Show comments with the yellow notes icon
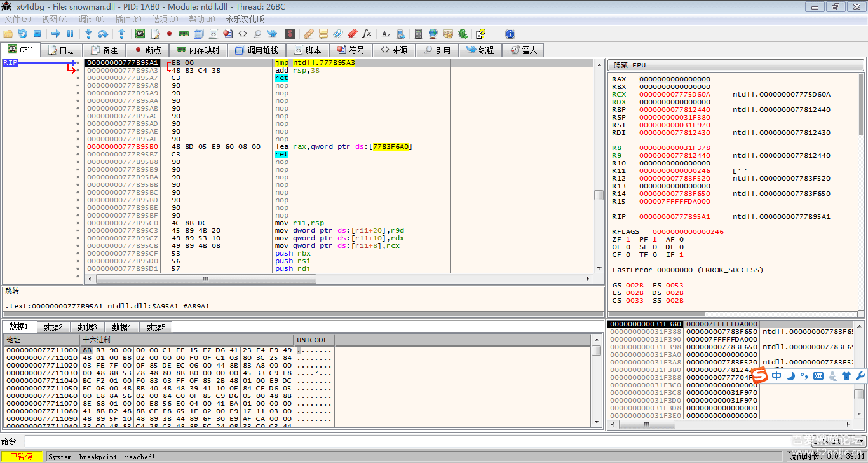Screen dimensions: 868x463 pyautogui.click(x=323, y=34)
